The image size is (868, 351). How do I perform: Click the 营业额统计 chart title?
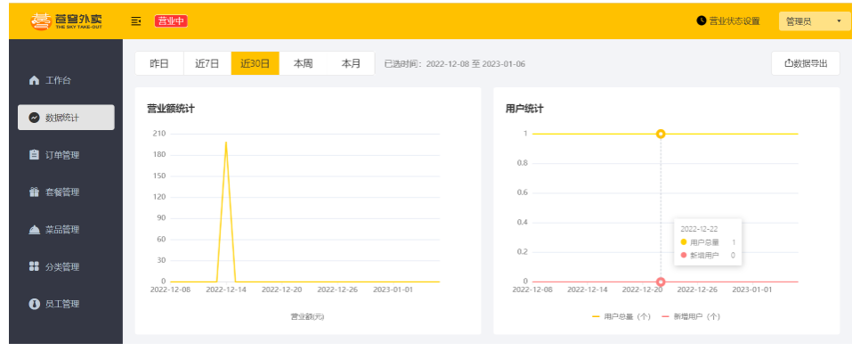171,109
